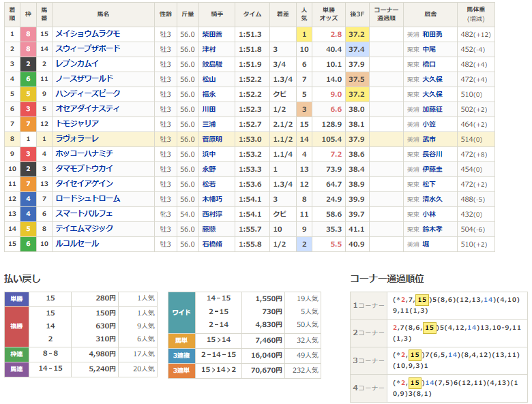The width and height of the screenshot is (532, 404).
Task: Click body weight 488(-5)
Action: click(473, 199)
